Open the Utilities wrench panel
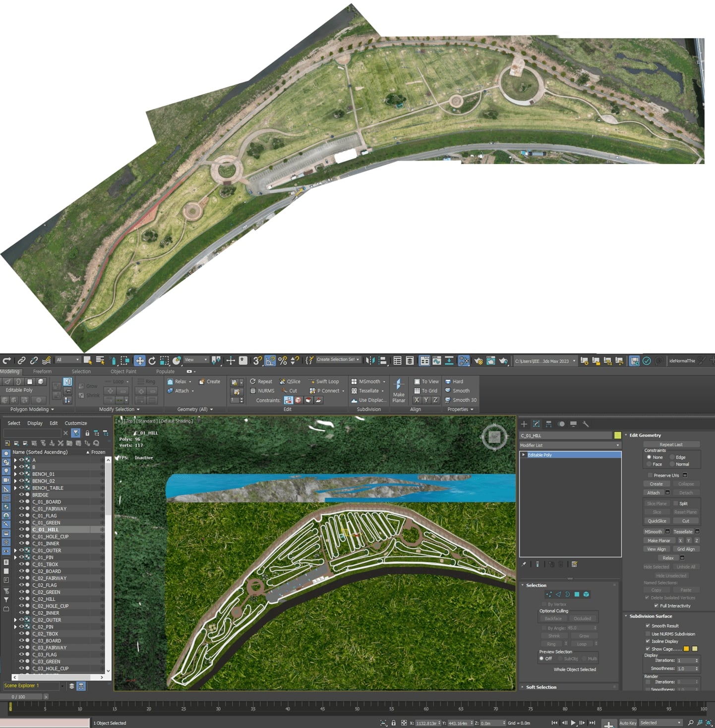Viewport: 715px width, 728px height. pos(586,424)
